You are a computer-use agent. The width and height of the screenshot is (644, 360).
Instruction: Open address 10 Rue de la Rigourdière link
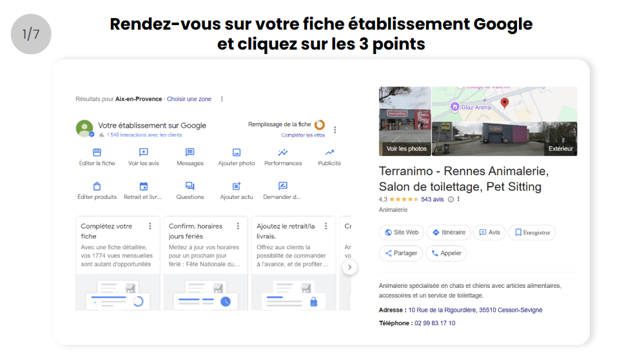click(475, 310)
